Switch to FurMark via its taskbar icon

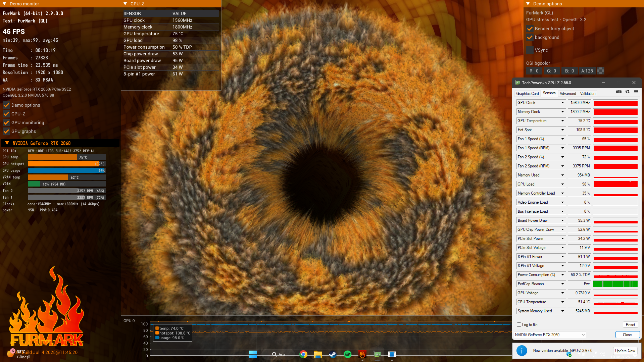tap(362, 354)
